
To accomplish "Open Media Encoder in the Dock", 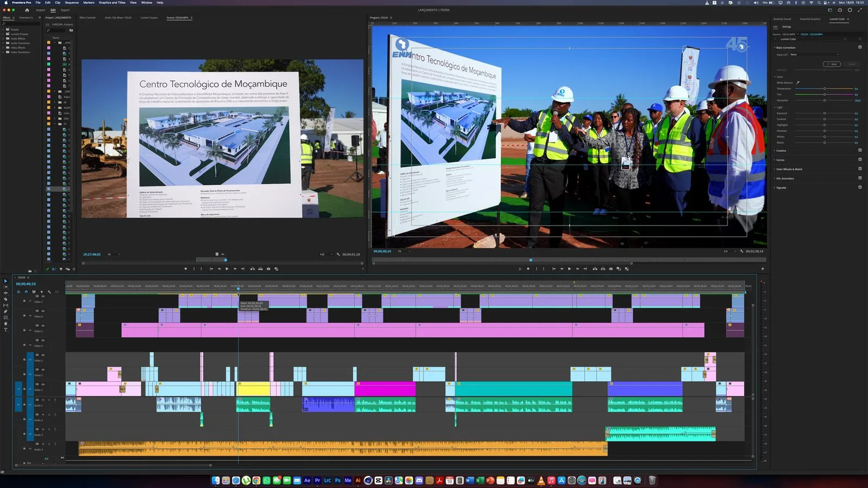I will 348,480.
